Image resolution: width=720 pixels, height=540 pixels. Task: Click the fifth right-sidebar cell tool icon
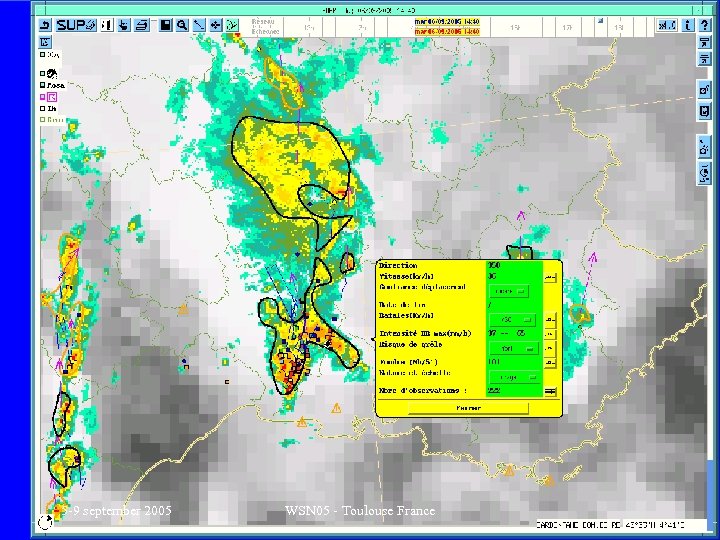[704, 147]
